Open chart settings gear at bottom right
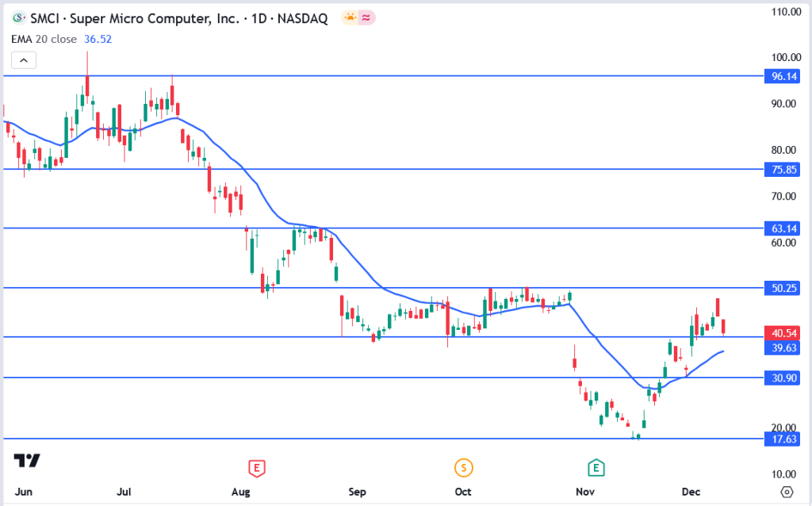This screenshot has width=812, height=506. click(x=787, y=491)
